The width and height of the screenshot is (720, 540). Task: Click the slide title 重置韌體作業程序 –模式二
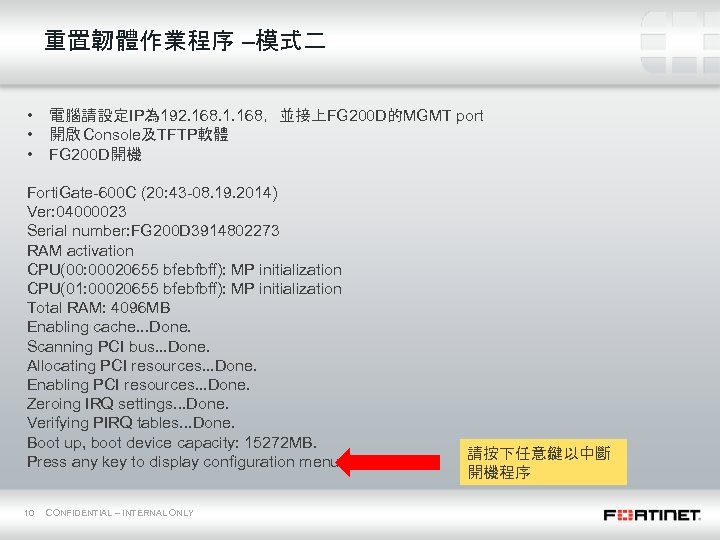pos(185,41)
